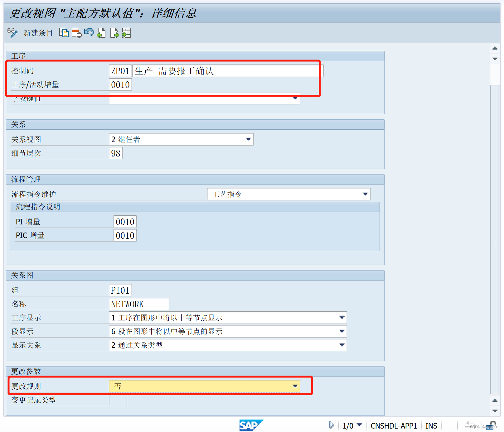This screenshot has width=504, height=432.
Task: Open the 字段键值 dropdown
Action: coord(295,98)
